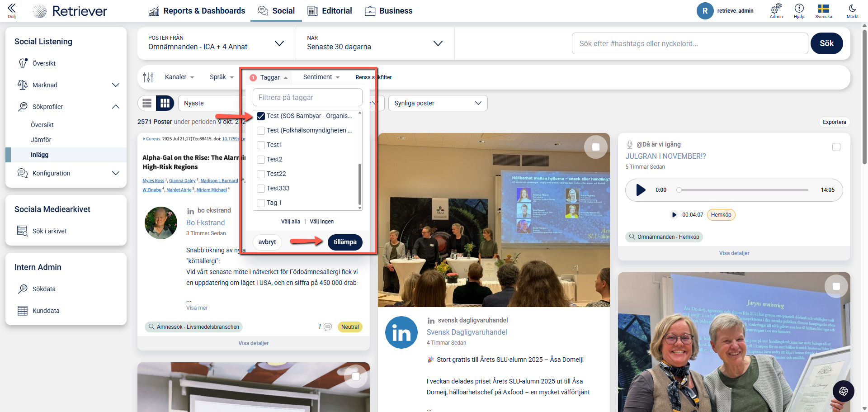Open POSTER FRÅN dropdown

pyautogui.click(x=217, y=43)
